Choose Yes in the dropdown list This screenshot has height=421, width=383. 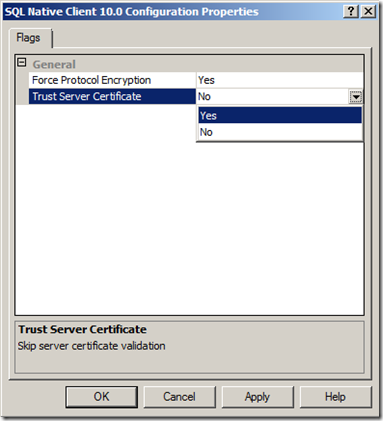point(280,115)
